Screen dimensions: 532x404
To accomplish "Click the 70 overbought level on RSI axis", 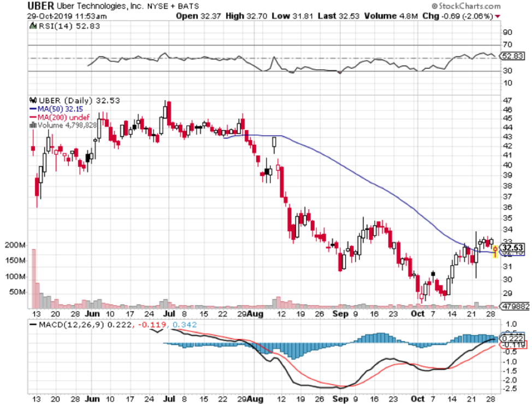I will [x=507, y=44].
